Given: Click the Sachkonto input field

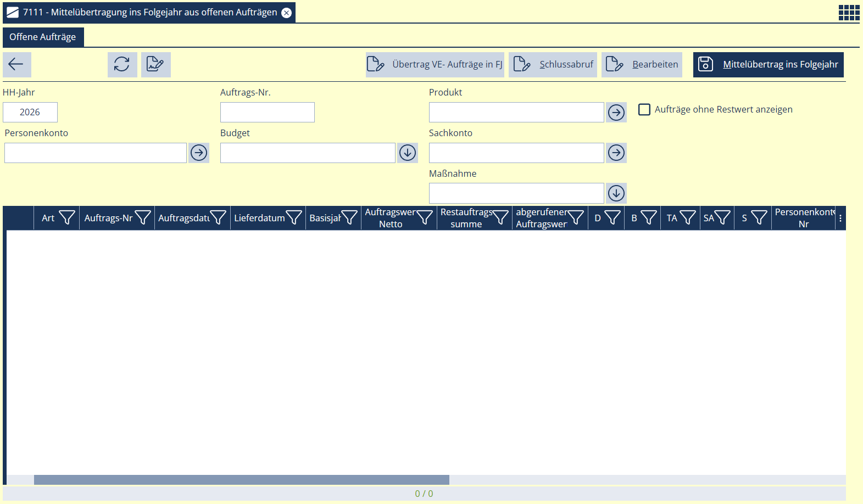Looking at the screenshot, I should [x=516, y=153].
